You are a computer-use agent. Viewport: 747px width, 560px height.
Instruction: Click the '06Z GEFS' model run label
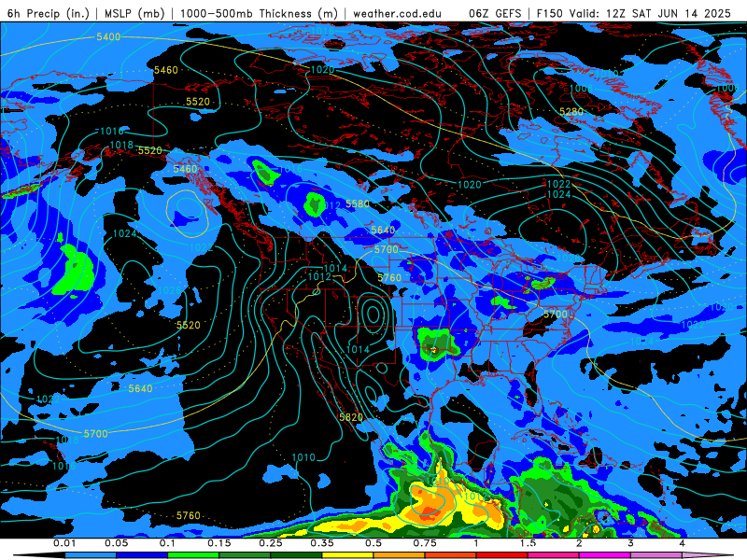pyautogui.click(x=495, y=13)
